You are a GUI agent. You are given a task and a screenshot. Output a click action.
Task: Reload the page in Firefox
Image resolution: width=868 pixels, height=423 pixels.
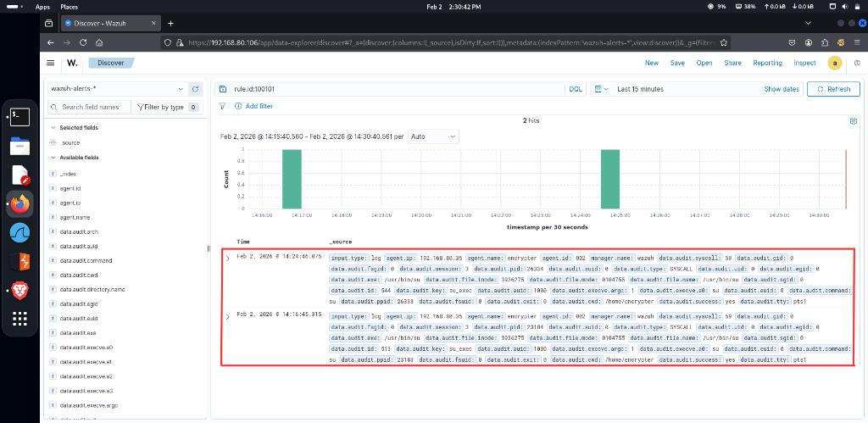83,42
